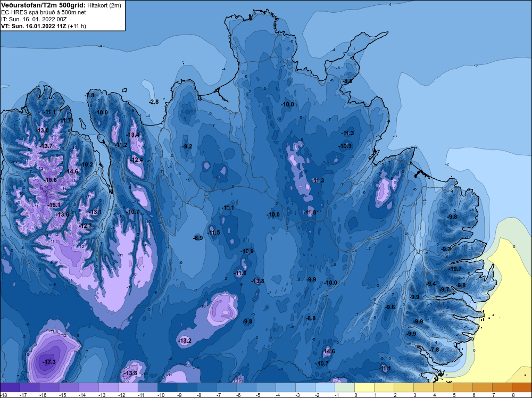This screenshot has height=398, width=532.
Task: Select the -13.0 temperature label
Action: tap(43, 130)
